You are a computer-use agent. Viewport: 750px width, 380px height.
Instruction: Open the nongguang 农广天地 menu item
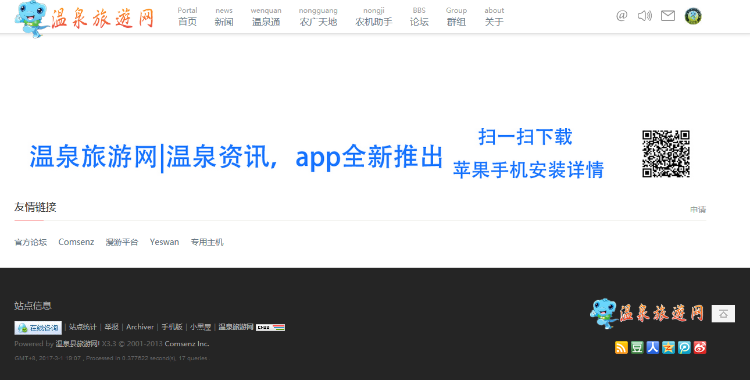coord(318,17)
